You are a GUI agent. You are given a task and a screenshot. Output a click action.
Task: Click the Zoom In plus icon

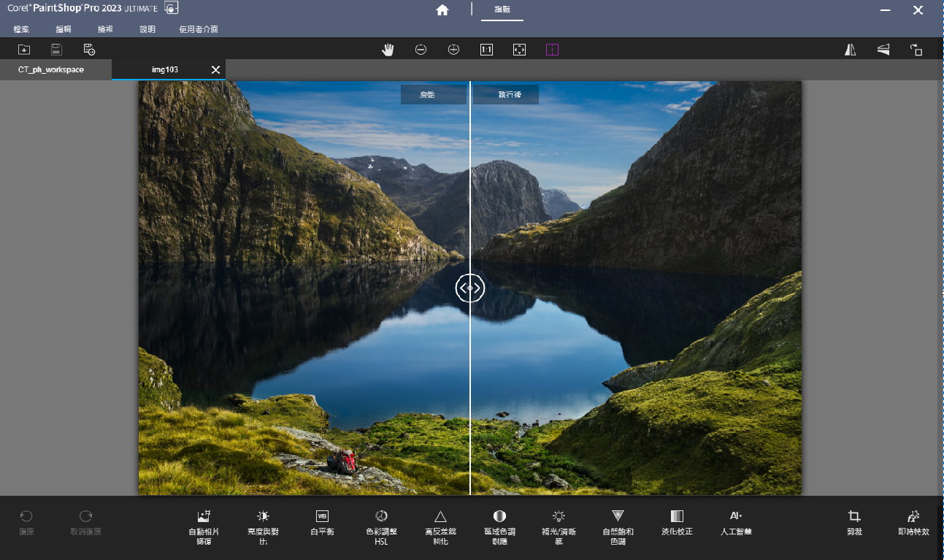click(453, 50)
